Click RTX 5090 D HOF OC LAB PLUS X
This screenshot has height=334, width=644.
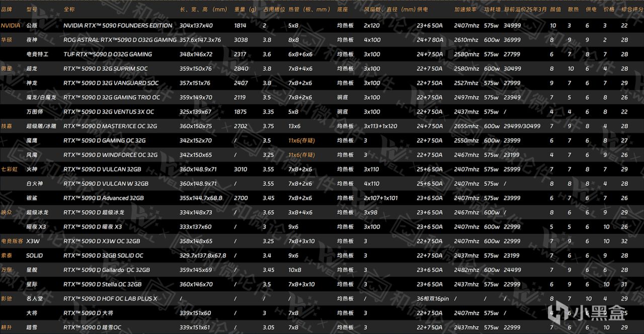pos(110,299)
